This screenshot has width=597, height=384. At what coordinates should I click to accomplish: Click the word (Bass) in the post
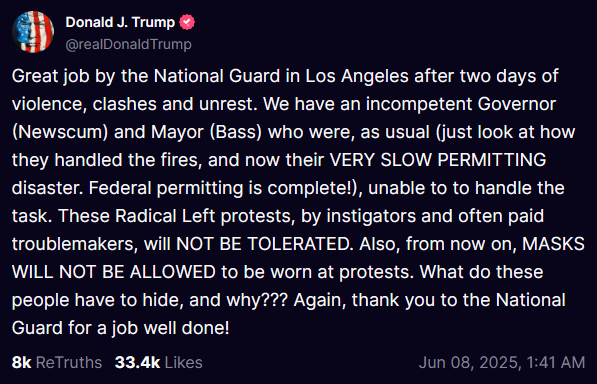(236, 132)
